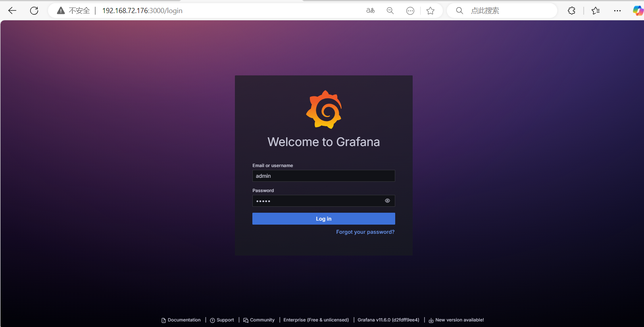Click the insecure site warning triangle

tap(61, 11)
